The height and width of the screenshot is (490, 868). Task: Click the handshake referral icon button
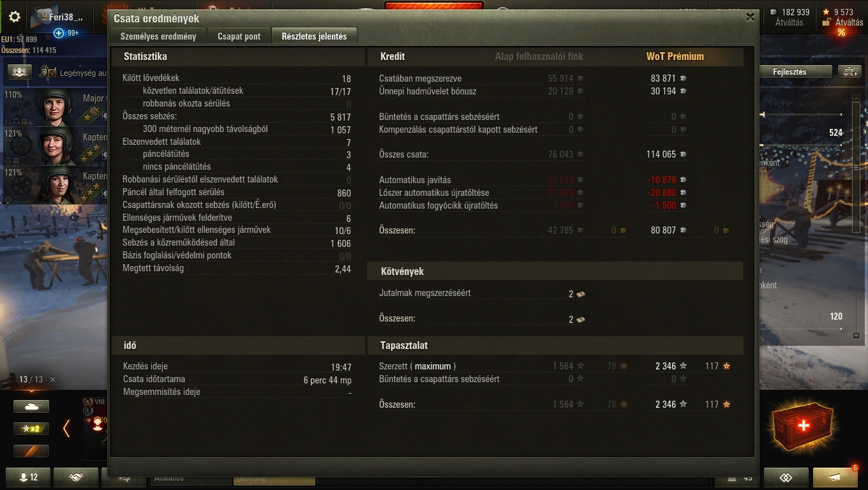click(x=76, y=477)
